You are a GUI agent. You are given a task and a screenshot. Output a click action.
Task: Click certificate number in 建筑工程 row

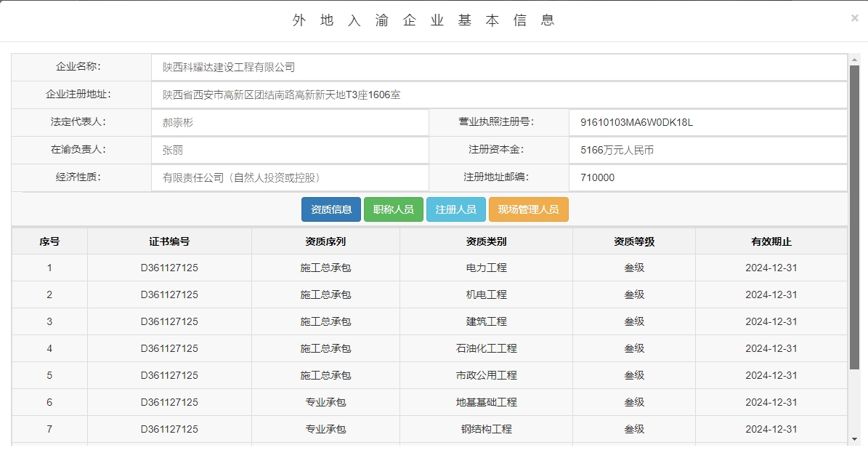(x=169, y=321)
